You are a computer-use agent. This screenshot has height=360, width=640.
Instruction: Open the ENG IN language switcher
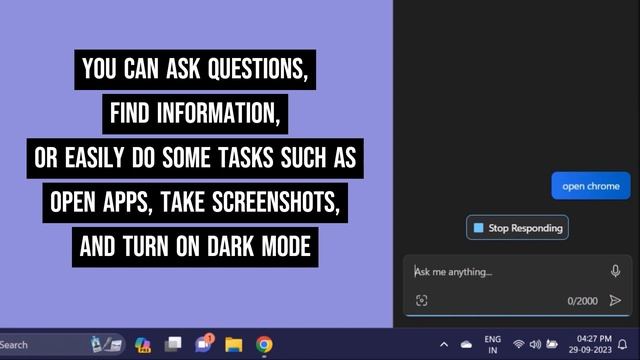tap(493, 344)
